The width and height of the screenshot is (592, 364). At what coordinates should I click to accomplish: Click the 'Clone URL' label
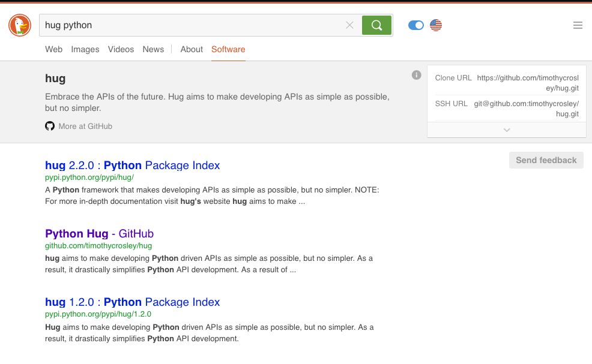[453, 78]
